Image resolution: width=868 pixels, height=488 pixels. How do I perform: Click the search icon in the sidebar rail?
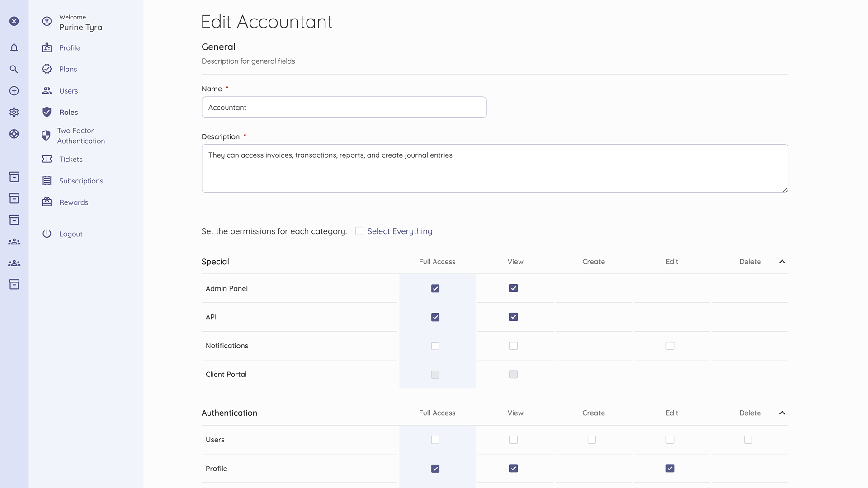tap(14, 69)
